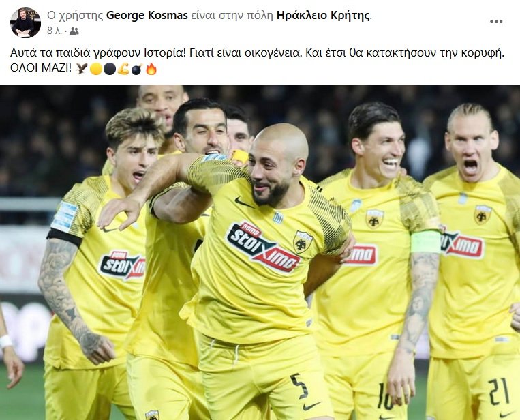
Task: Click the bomb emoji
Action: (137, 69)
